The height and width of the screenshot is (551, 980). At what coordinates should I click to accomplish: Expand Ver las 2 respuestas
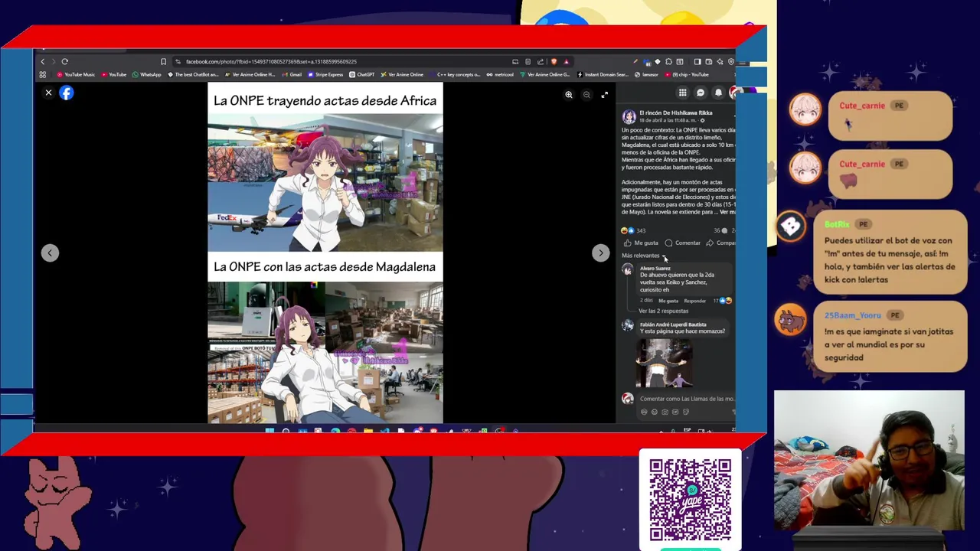tap(663, 311)
